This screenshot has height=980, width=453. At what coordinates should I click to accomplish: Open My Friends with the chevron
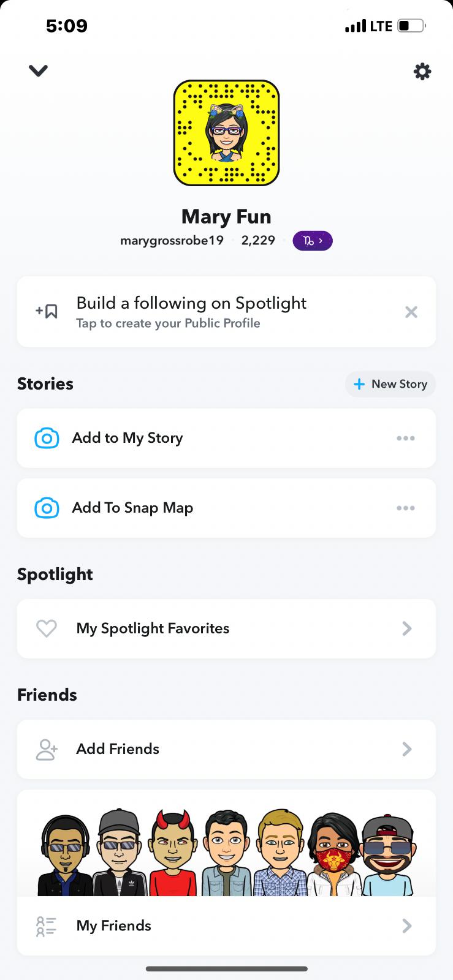pos(407,925)
